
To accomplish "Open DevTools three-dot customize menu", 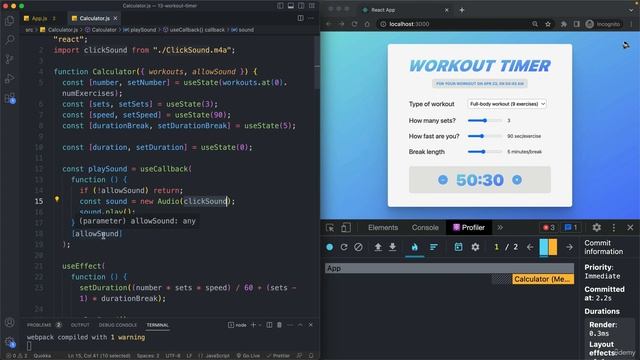I will [613, 227].
